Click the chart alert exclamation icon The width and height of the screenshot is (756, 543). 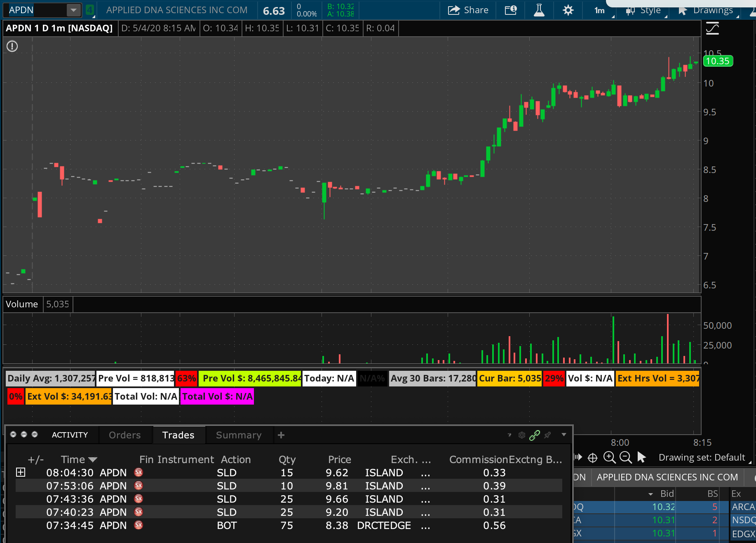coord(12,46)
